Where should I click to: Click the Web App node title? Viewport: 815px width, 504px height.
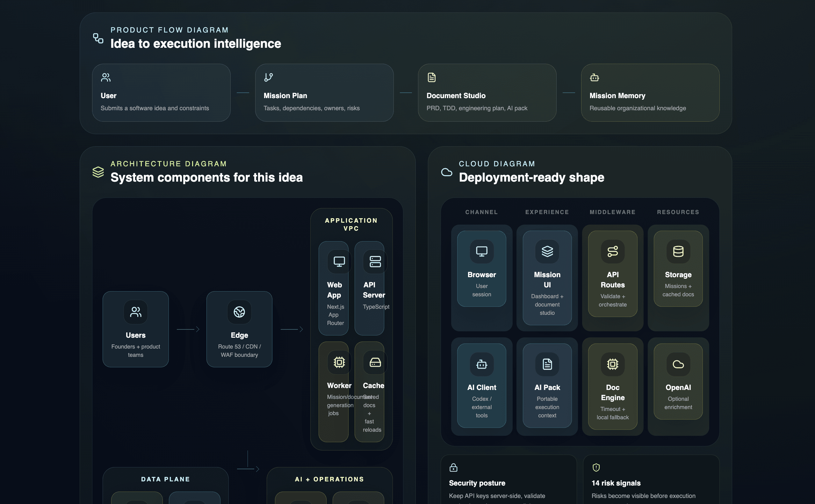click(334, 290)
